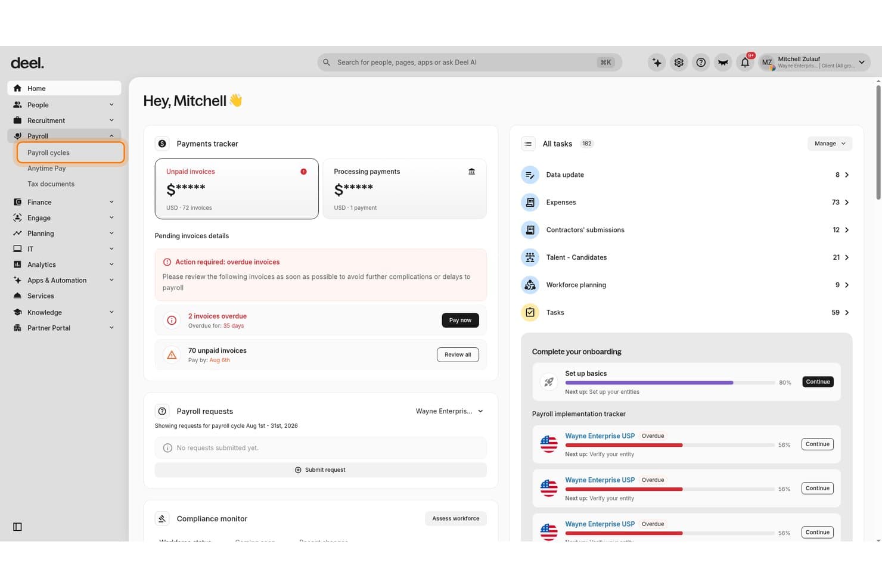Continue the Set up basics onboarding
The width and height of the screenshot is (882, 588).
[x=818, y=382]
